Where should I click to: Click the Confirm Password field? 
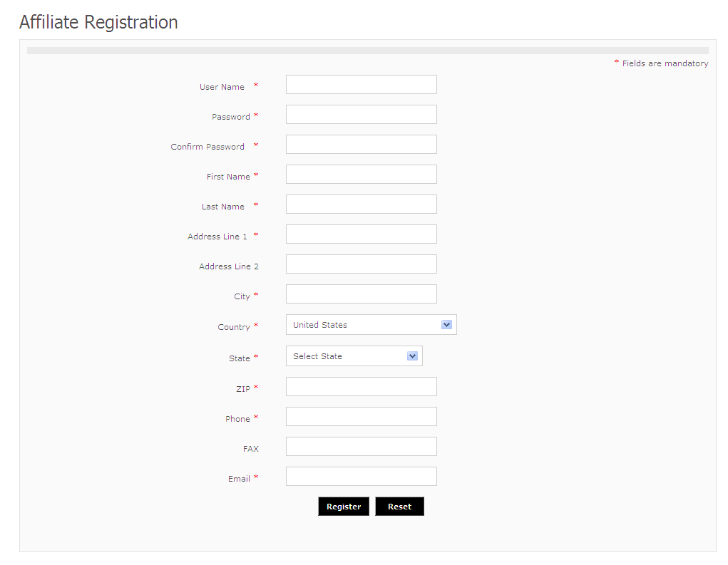tap(361, 145)
